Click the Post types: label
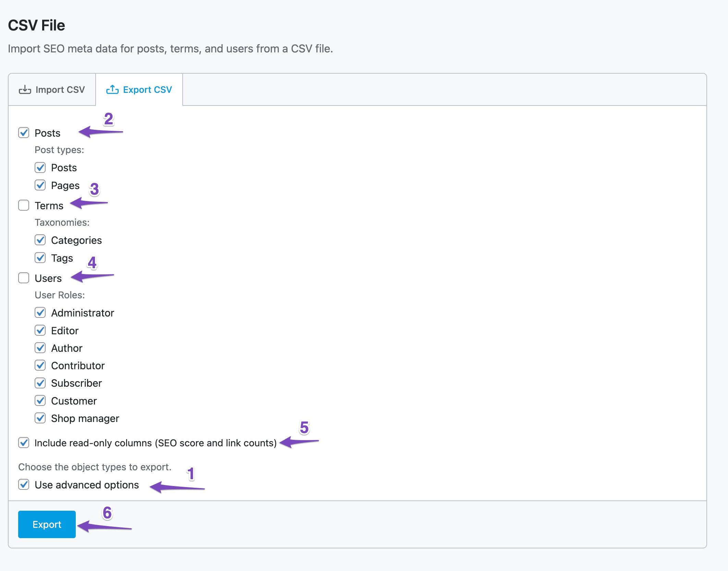This screenshot has width=728, height=571. coord(59,150)
